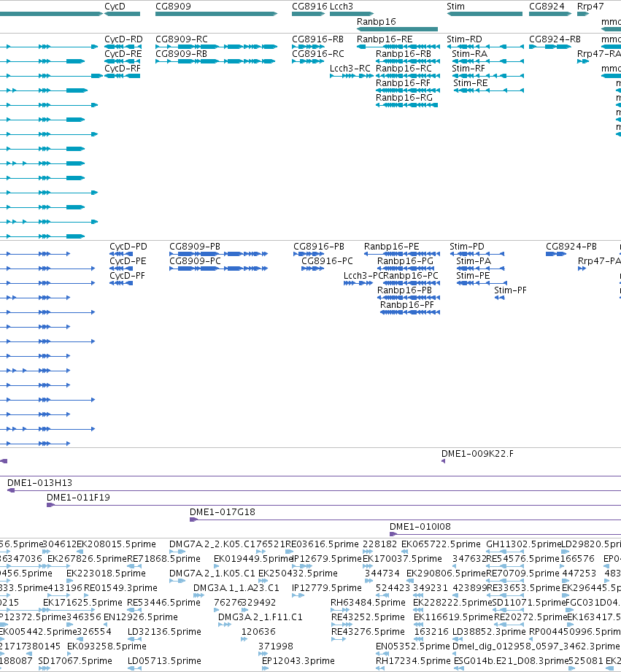Open transcript CycD-RD
This screenshot has width=621, height=672.
123,39
